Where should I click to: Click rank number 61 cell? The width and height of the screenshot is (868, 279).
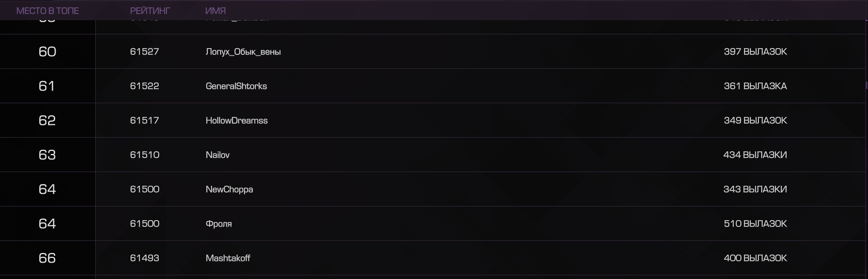point(47,86)
